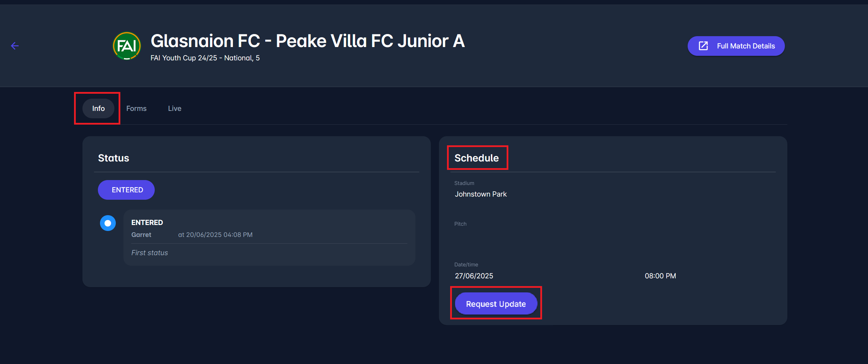Click the 08:00 PM time value

[x=660, y=276]
